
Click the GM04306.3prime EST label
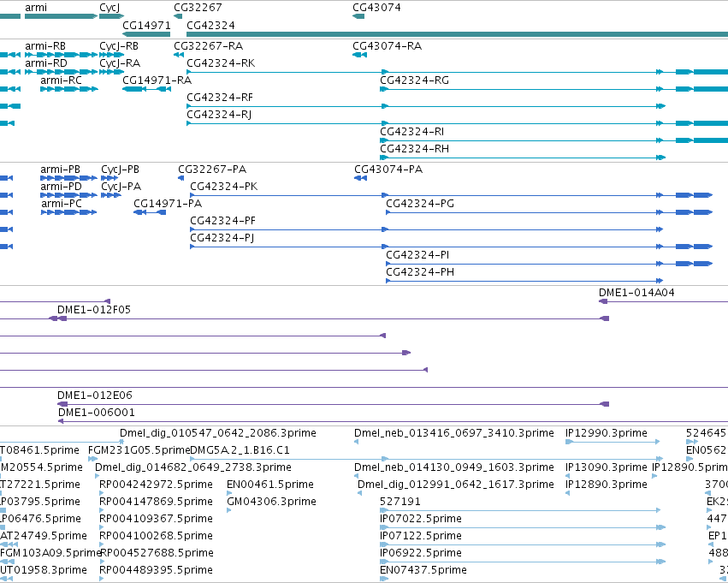click(x=271, y=503)
